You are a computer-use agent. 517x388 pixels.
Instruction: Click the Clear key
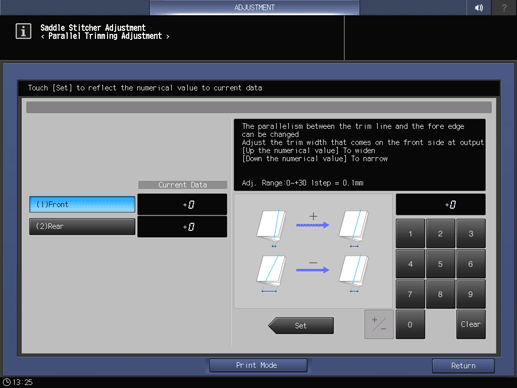pos(471,324)
